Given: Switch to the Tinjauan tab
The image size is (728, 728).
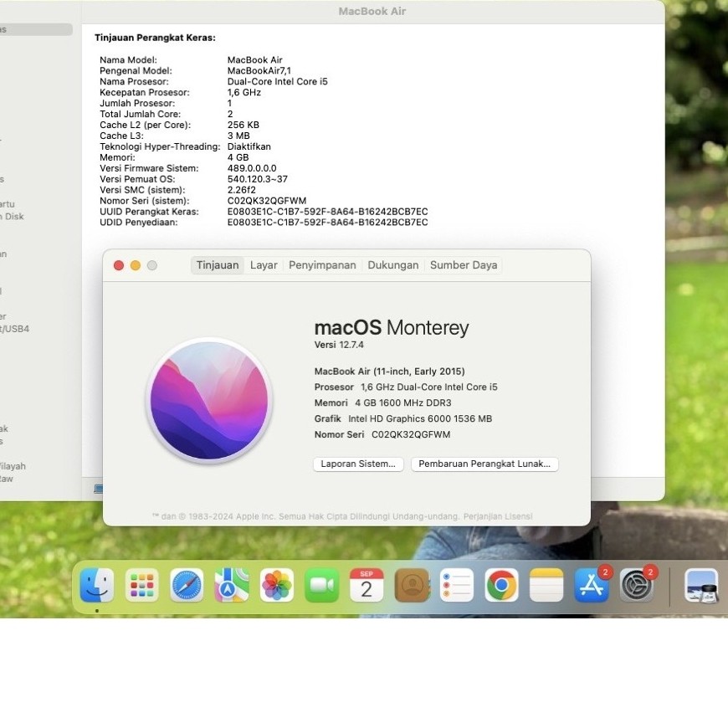Looking at the screenshot, I should pyautogui.click(x=218, y=265).
